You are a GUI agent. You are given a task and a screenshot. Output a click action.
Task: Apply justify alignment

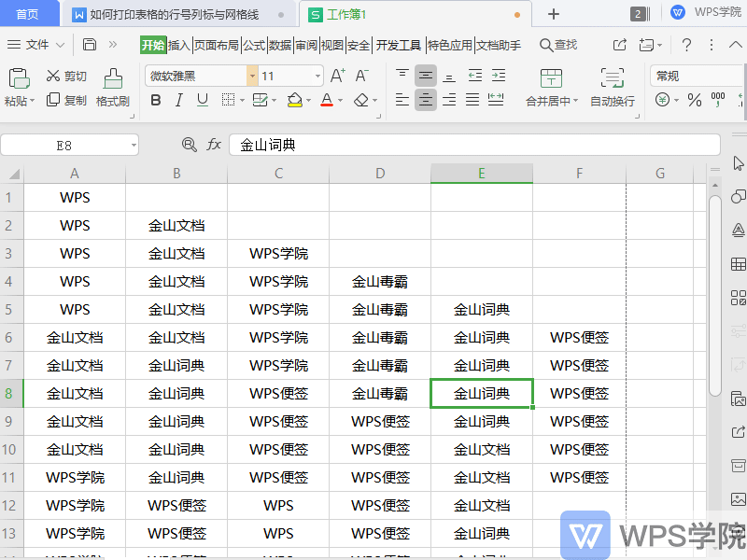coord(472,100)
